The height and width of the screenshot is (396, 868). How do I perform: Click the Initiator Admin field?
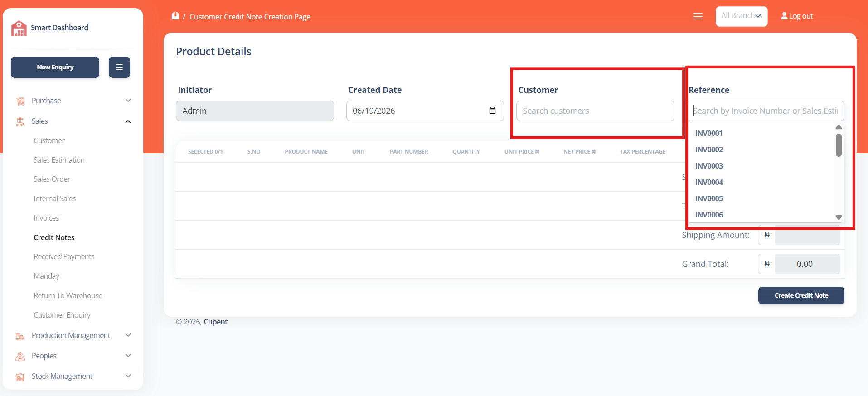(255, 111)
